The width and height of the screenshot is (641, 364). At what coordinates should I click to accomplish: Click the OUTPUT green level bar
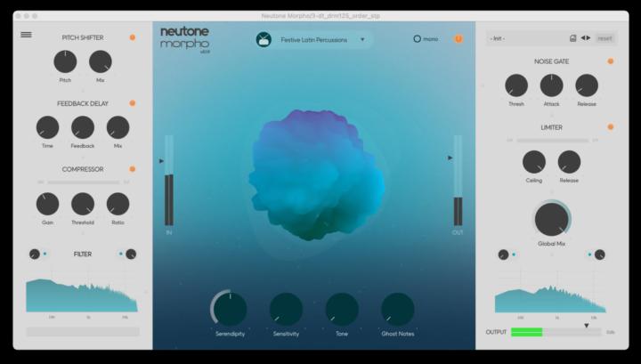tap(526, 332)
